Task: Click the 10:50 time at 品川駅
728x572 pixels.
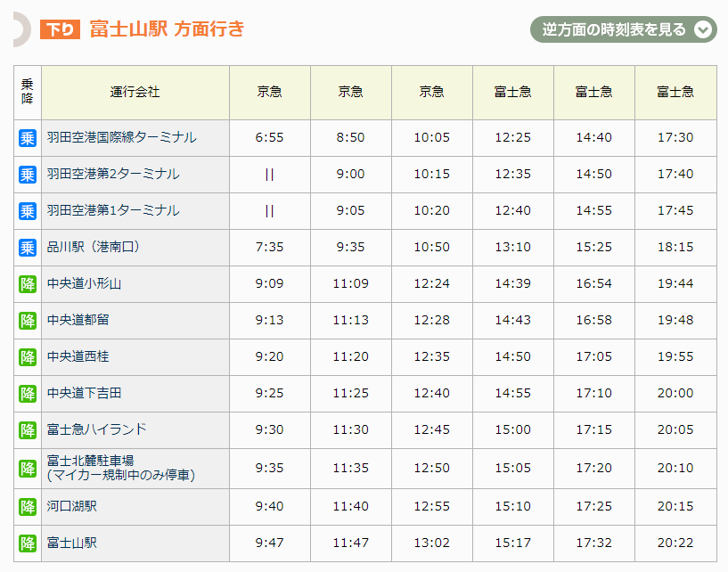Action: click(x=432, y=247)
